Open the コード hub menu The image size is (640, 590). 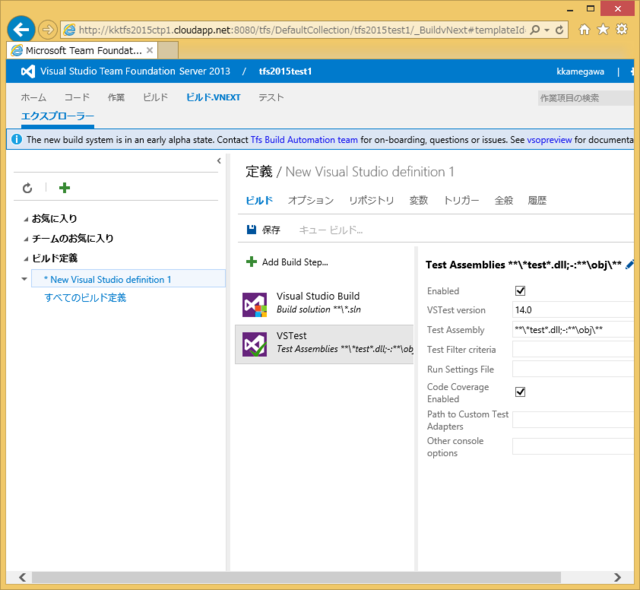tap(77, 98)
